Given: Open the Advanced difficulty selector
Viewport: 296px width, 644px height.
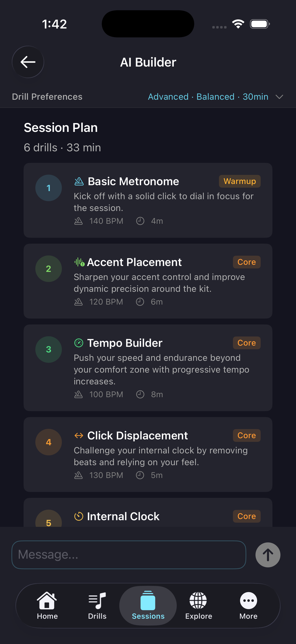Looking at the screenshot, I should (168, 97).
